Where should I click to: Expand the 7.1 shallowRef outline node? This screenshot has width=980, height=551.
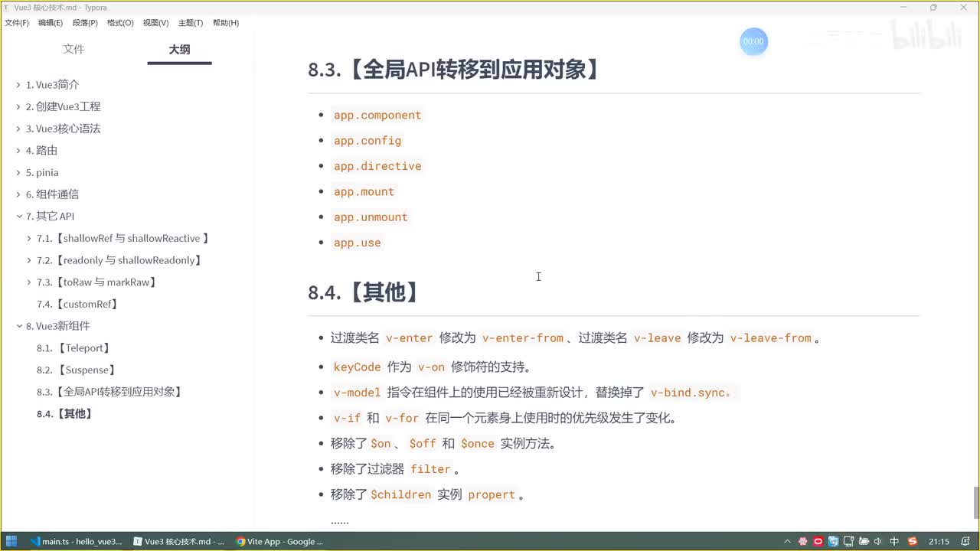pyautogui.click(x=29, y=239)
